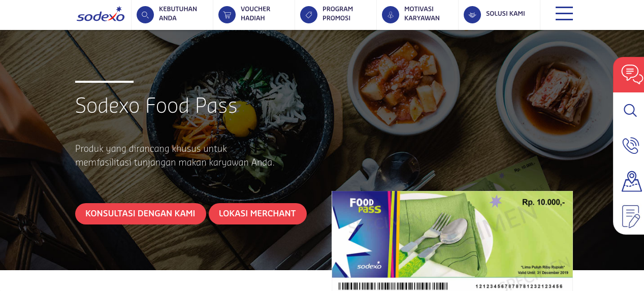Click the form and pencil sidebar icon
The height and width of the screenshot is (291, 644).
[x=631, y=216]
